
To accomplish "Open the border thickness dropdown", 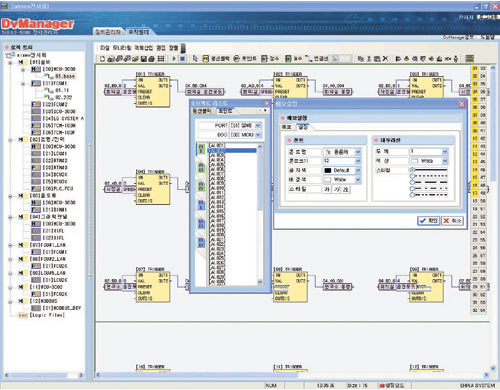I will [445, 152].
